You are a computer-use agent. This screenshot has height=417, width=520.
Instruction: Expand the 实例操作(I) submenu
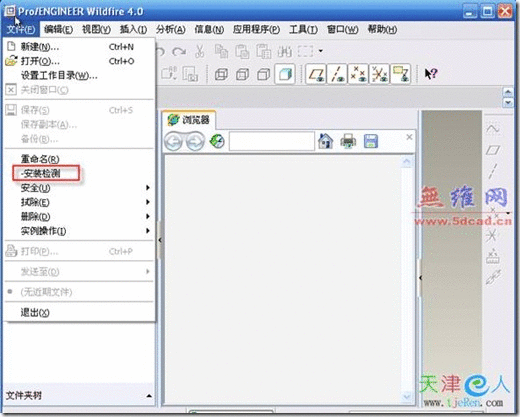click(x=79, y=231)
